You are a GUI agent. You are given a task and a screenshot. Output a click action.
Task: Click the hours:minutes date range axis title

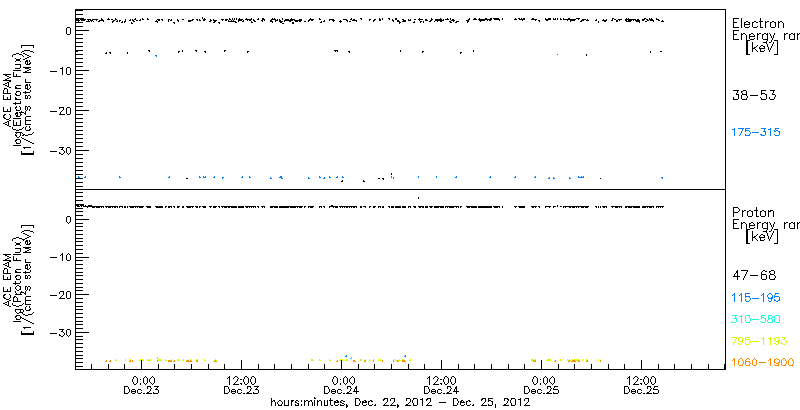click(x=400, y=402)
